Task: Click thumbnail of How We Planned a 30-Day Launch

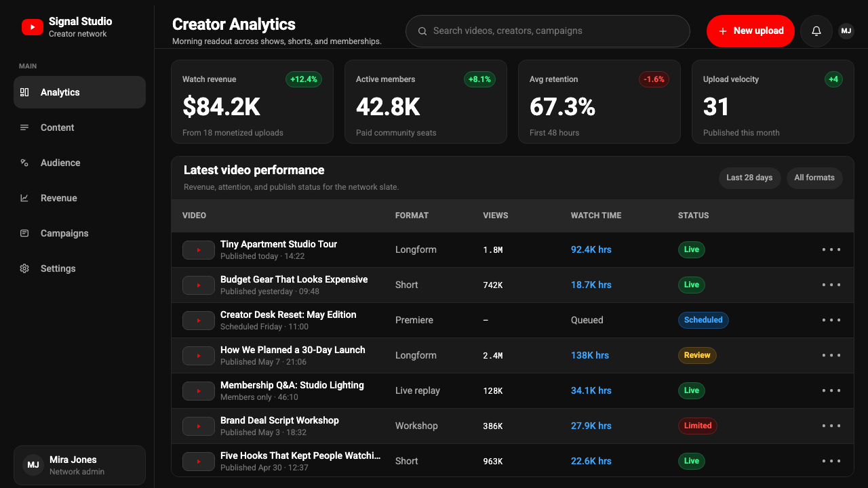Action: [199, 356]
